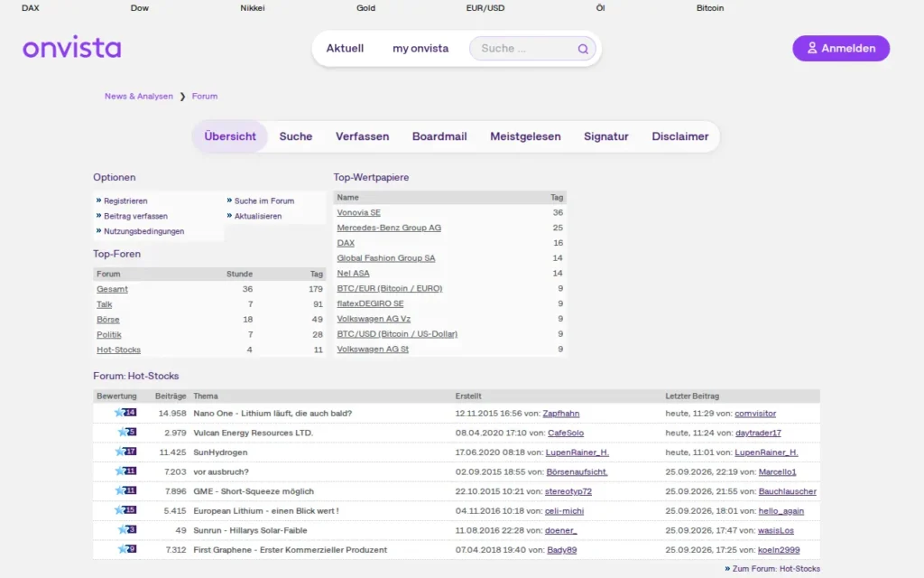Switch to the Disclaimer tab
924x578 pixels.
click(x=680, y=136)
